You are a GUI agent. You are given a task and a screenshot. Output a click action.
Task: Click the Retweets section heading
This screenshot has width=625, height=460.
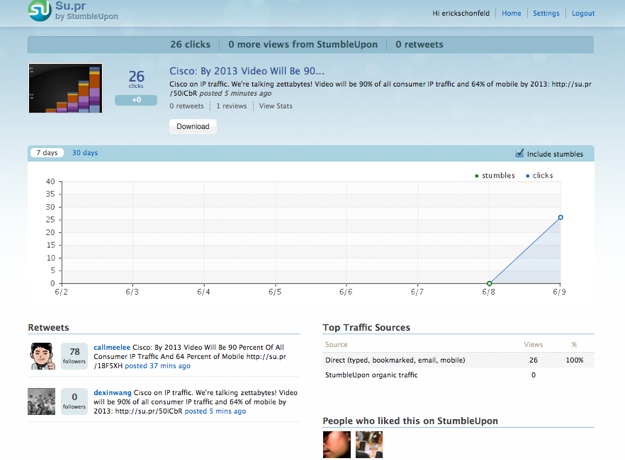coord(48,327)
